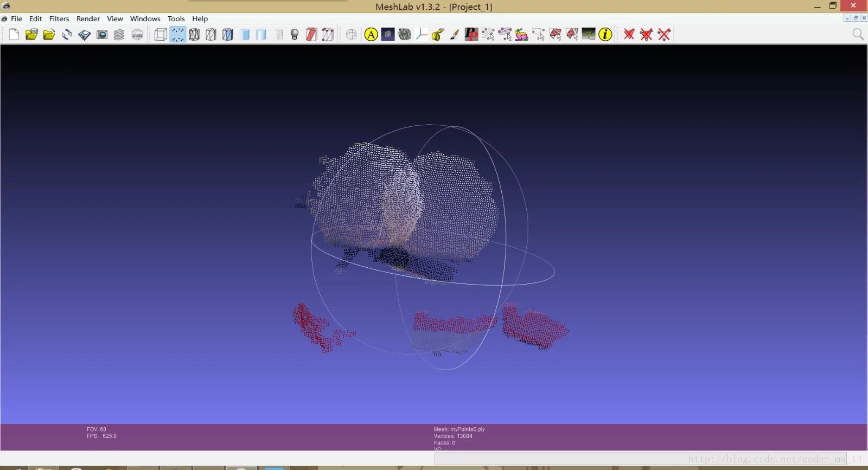
Task: Minimize the inner Project_1 subwindow
Action: click(847, 18)
